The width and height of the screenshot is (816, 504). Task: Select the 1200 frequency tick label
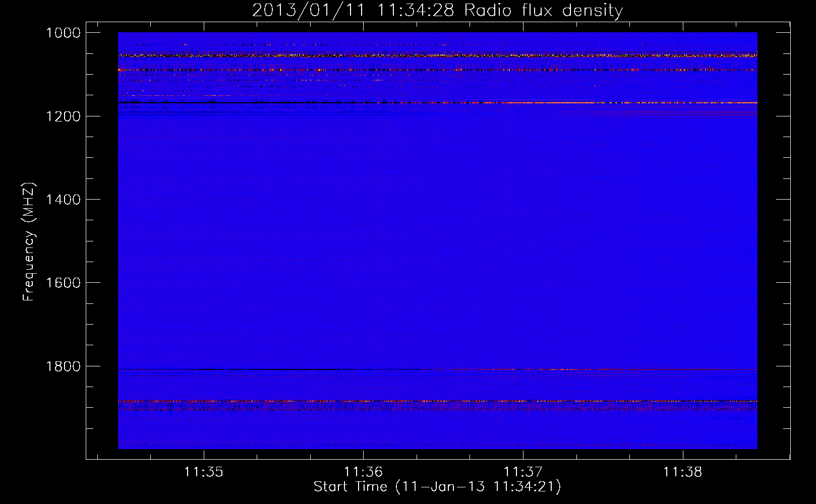[x=64, y=116]
